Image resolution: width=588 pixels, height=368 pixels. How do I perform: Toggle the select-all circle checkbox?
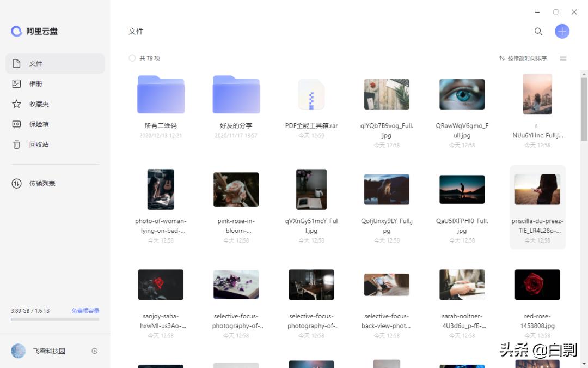tap(132, 58)
